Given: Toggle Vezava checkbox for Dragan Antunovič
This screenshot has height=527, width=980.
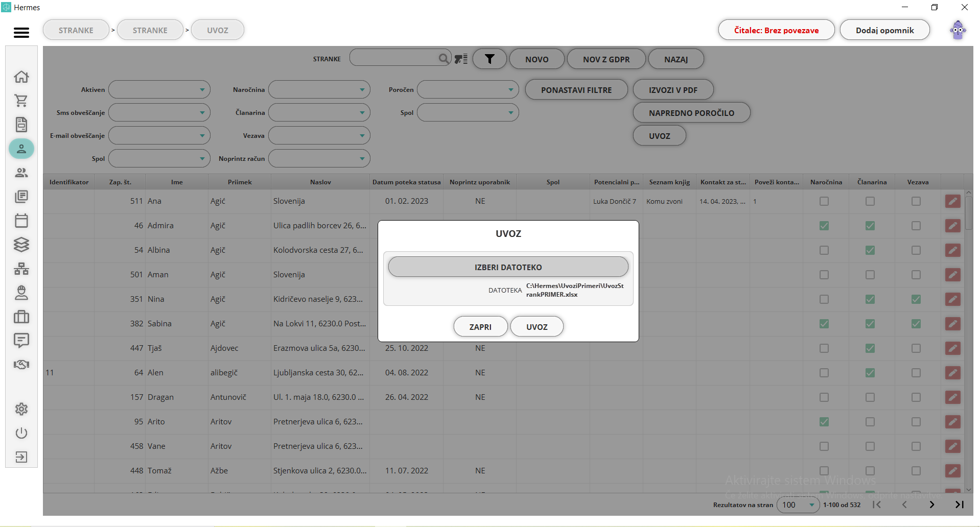Looking at the screenshot, I should 916,397.
